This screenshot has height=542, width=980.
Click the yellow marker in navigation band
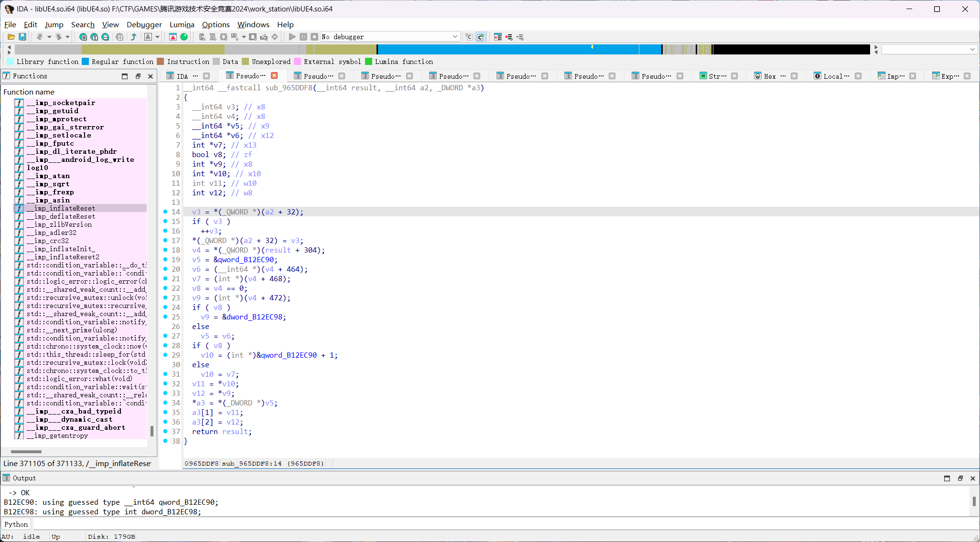pyautogui.click(x=592, y=46)
